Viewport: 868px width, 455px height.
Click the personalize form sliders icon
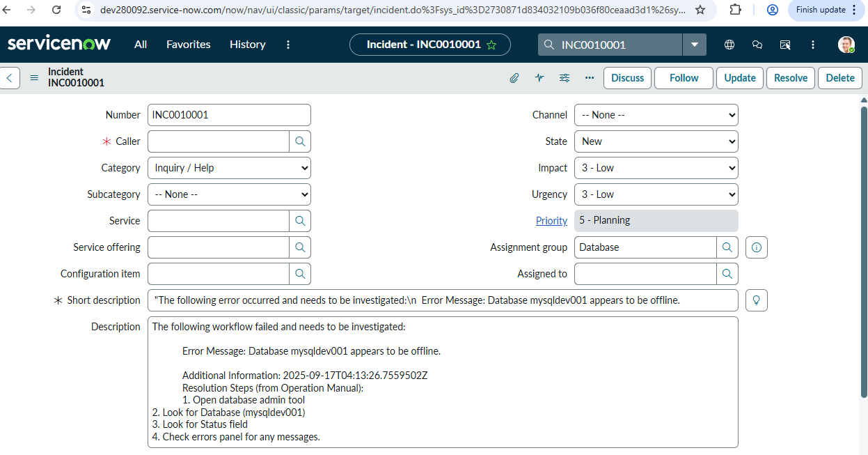[x=565, y=78]
